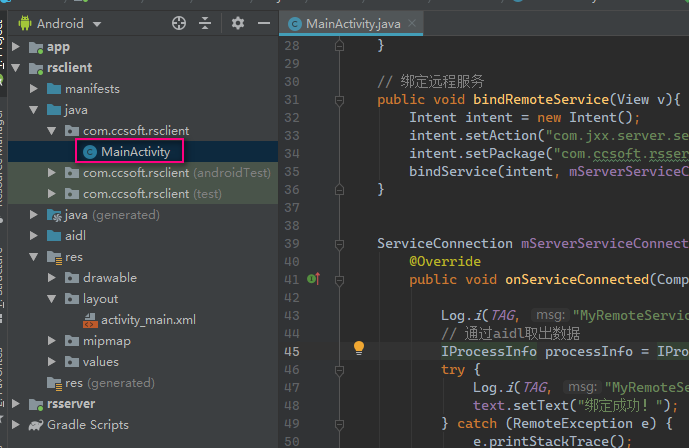Click the manifests folder icon
The height and width of the screenshot is (448, 689).
coord(54,89)
